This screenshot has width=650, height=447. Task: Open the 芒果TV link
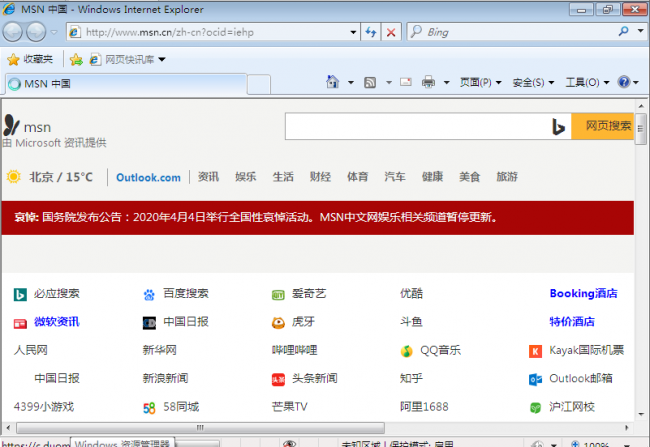[x=289, y=407]
